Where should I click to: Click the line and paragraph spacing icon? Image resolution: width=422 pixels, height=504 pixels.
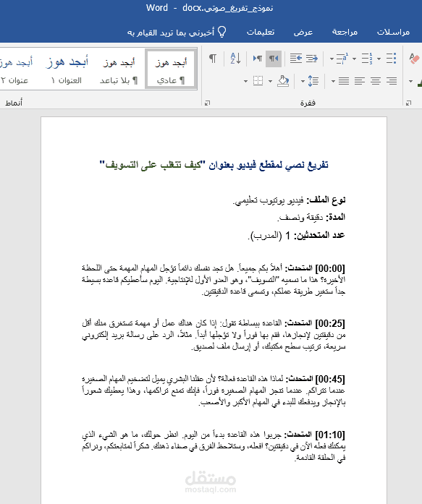tap(313, 81)
